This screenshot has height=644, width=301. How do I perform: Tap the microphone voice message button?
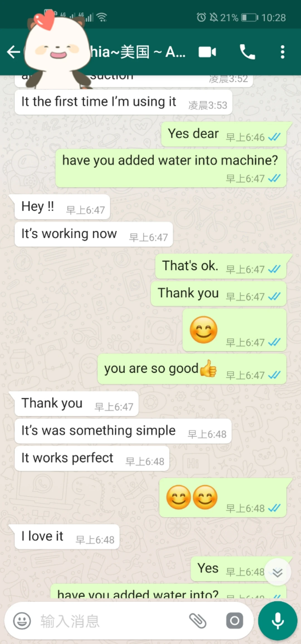(x=278, y=621)
